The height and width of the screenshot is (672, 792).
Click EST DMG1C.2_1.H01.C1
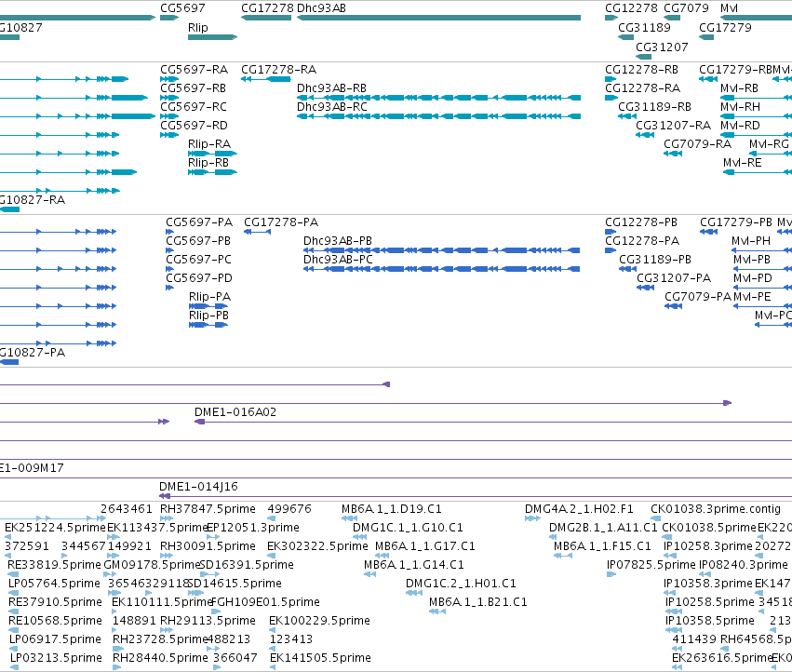413,593
